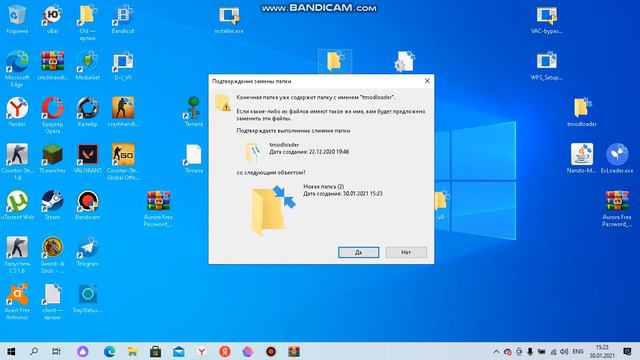
Task: Select the Microsoft Edge desktop shortcut
Action: 17,69
